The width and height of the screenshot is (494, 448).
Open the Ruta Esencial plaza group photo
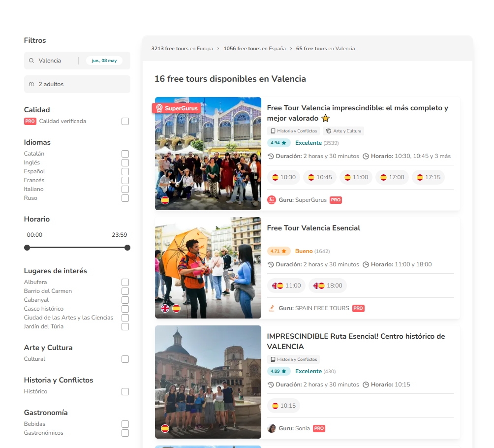tap(208, 382)
